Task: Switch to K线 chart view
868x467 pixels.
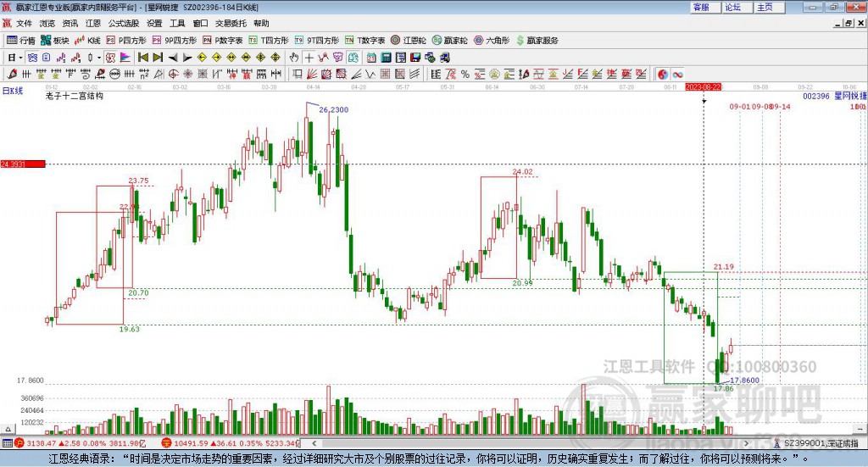Action: pyautogui.click(x=87, y=41)
